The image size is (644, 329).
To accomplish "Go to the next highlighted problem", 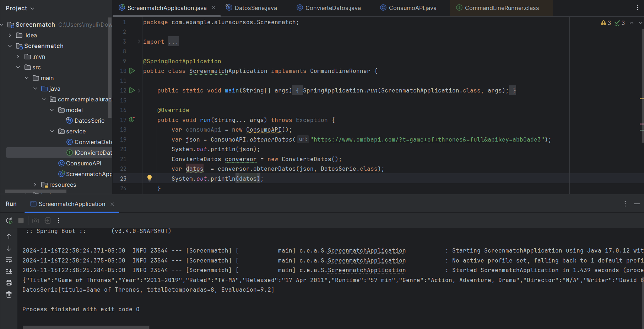I will click(x=640, y=23).
